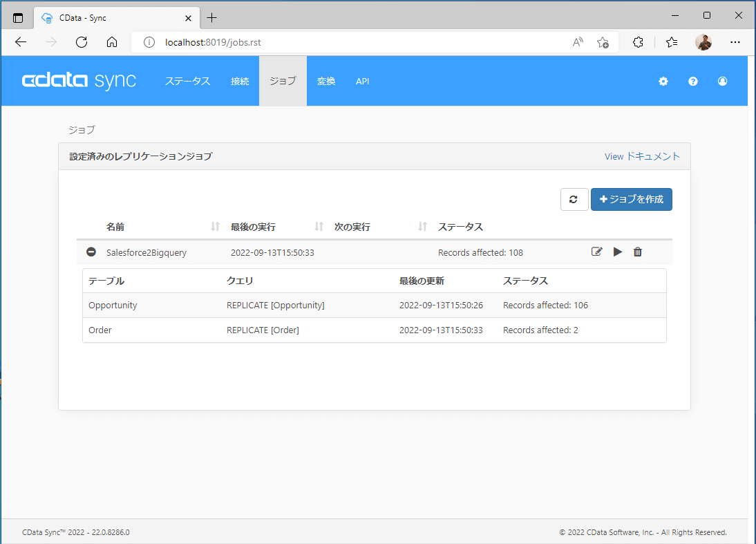This screenshot has height=544, width=756.
Task: Delete the Salesforce2Bigquery job
Action: 638,252
